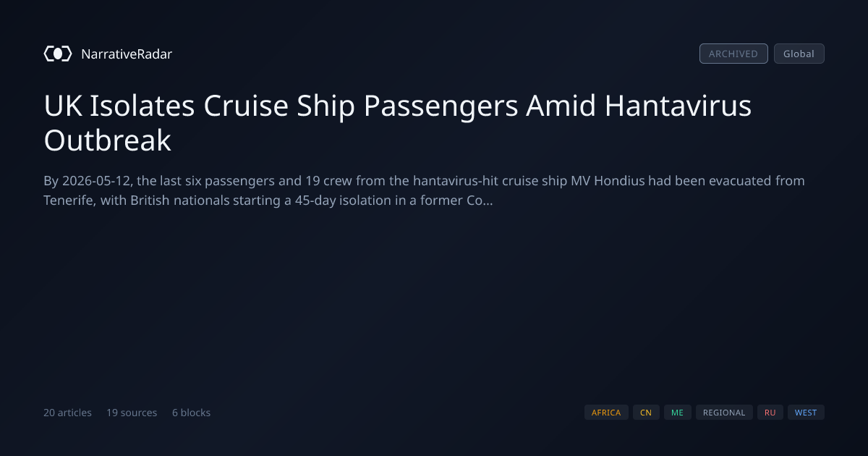This screenshot has width=868, height=456.
Task: Select the red RU region tag
Action: (770, 413)
